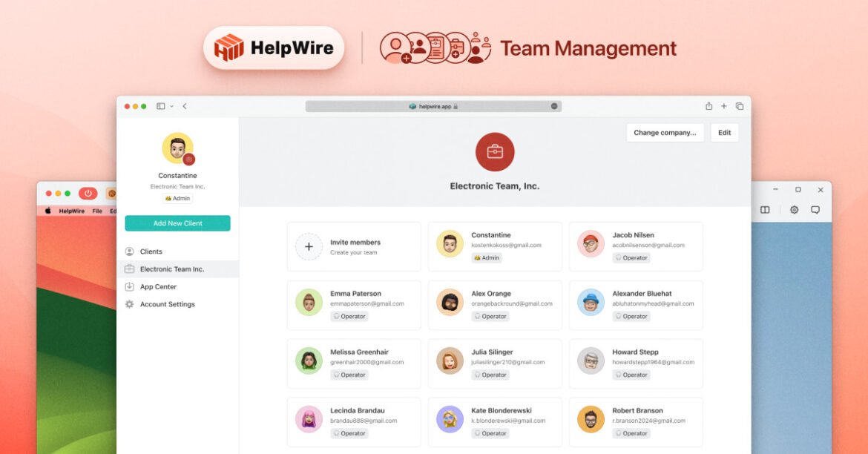The width and height of the screenshot is (868, 454).
Task: Open a new tab with the plus icon
Action: [724, 106]
